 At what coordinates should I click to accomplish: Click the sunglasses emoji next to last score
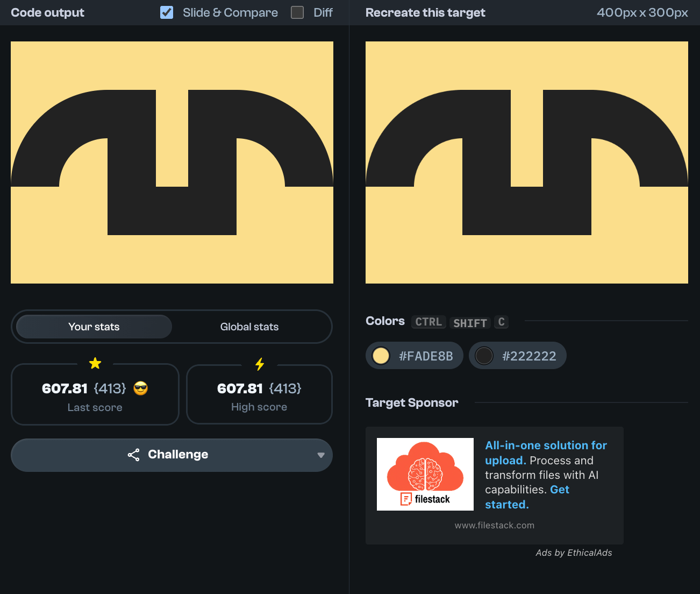click(x=141, y=388)
